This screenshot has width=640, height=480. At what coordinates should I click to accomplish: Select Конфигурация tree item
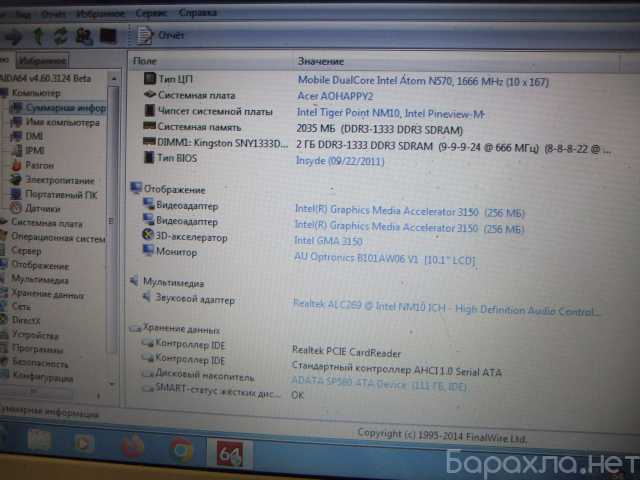pyautogui.click(x=42, y=378)
